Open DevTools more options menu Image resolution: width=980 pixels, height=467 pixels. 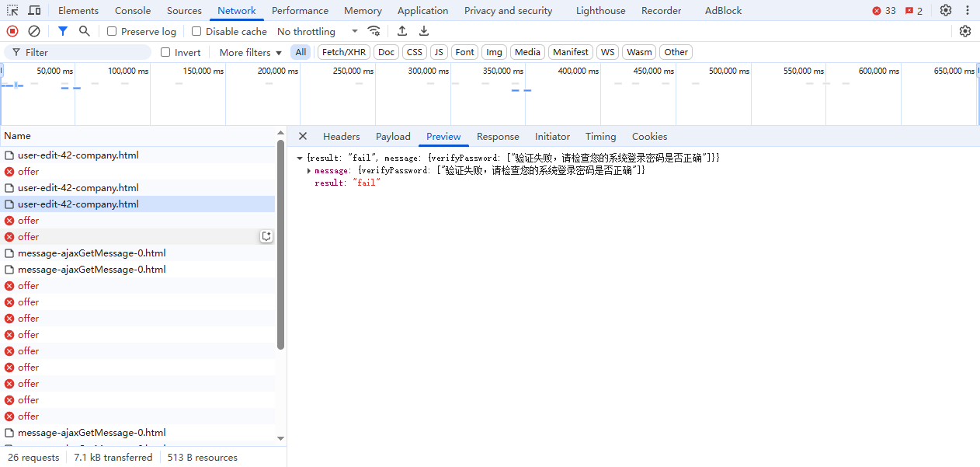point(968,10)
